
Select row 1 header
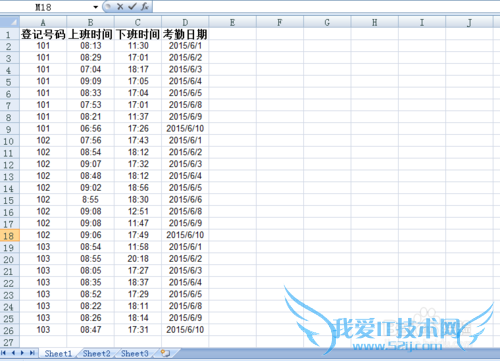tap(10, 34)
